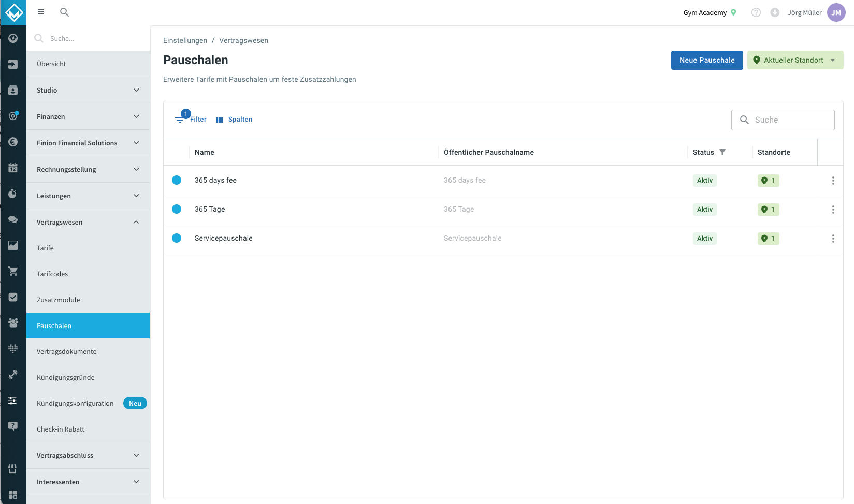Open Tarife submenu item
Viewport: 854px width, 504px height.
(x=88, y=248)
